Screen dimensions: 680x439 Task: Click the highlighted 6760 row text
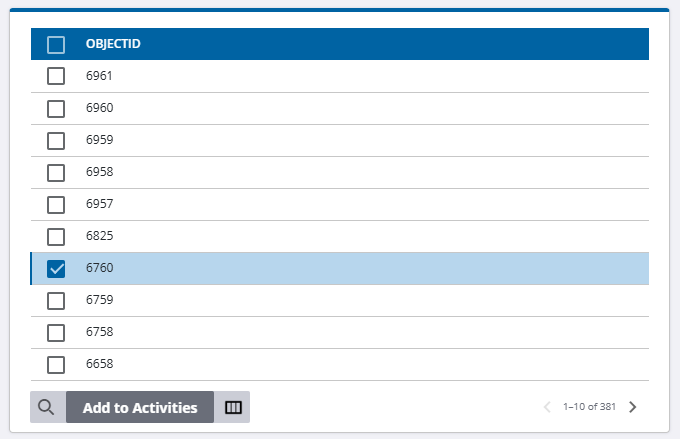(x=100, y=268)
